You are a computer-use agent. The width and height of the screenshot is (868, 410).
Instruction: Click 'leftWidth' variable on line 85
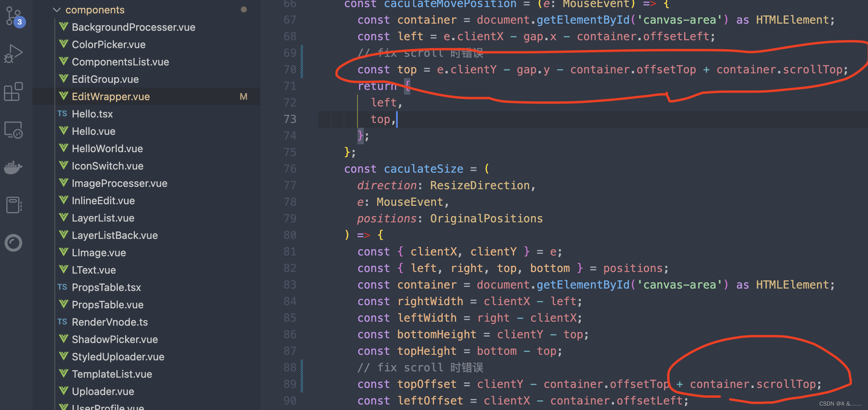427,318
